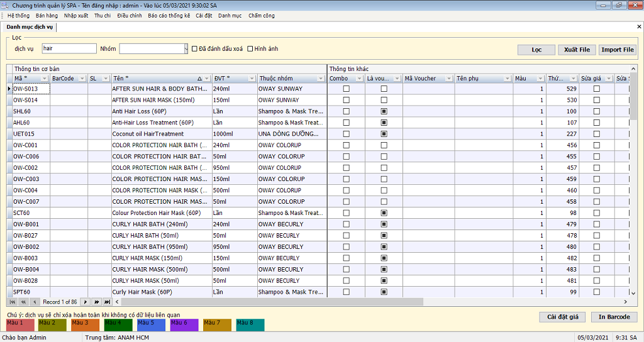
Task: Close the Danh mục dịch vụ tab
Action: coord(639,27)
